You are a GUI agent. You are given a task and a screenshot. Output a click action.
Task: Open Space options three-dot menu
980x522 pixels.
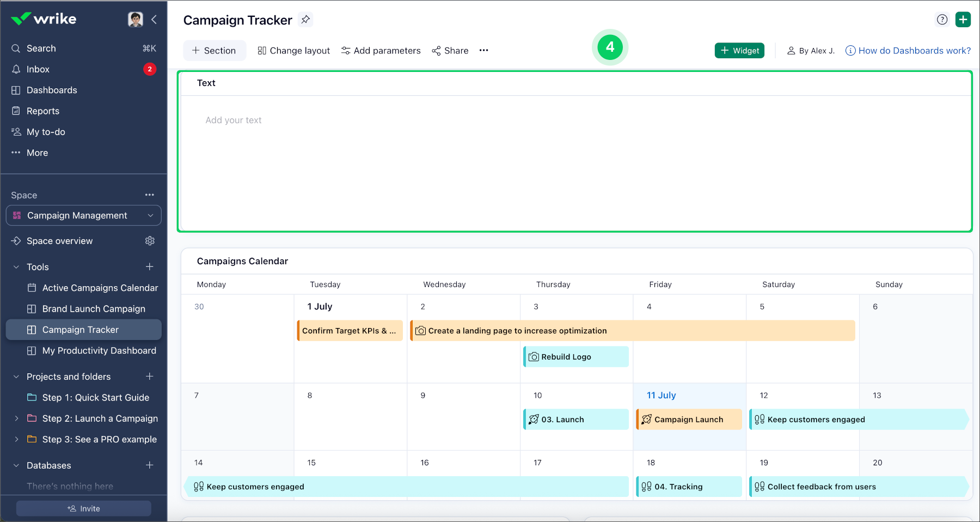(150, 195)
